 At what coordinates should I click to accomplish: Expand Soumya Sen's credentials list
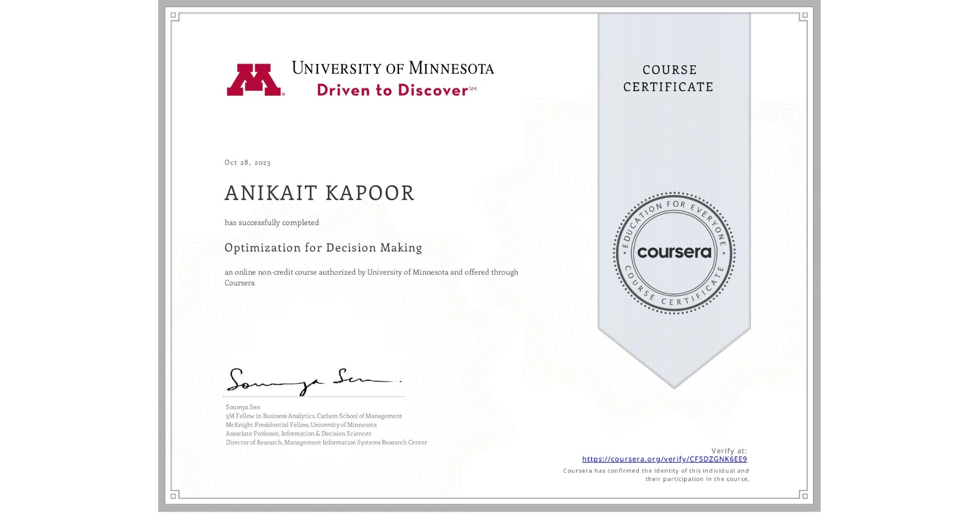(x=313, y=425)
